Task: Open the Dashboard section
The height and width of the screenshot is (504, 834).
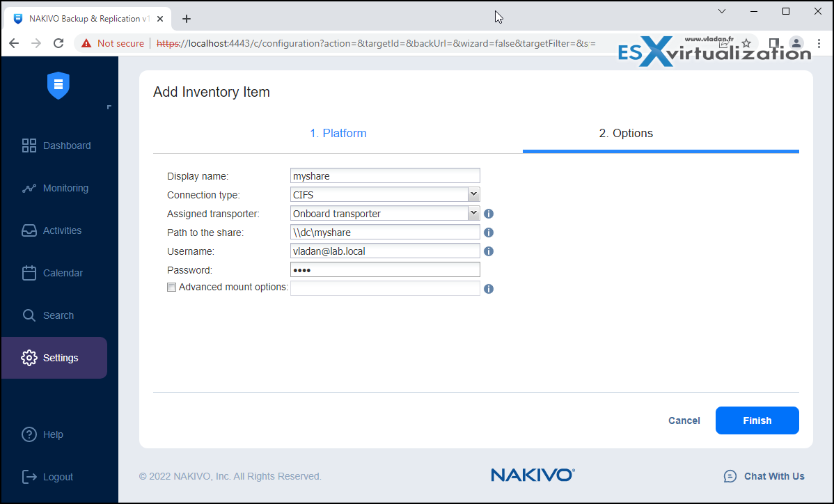Action: [56, 145]
